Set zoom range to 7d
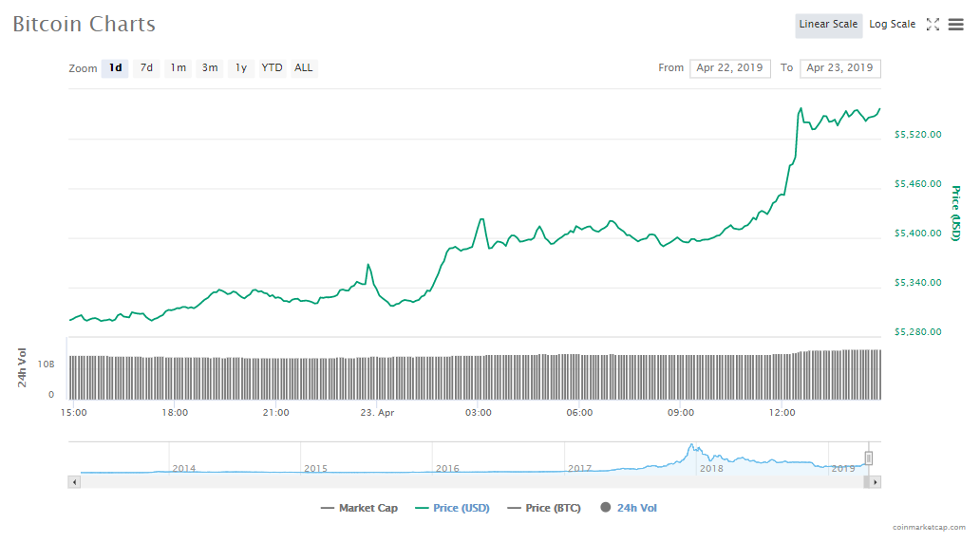This screenshot has height=542, width=980. [x=146, y=68]
